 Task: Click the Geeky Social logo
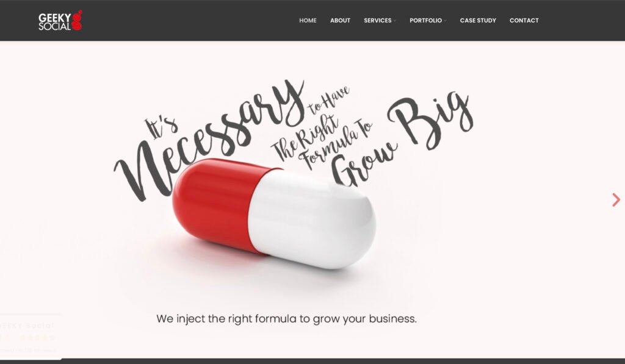click(x=60, y=21)
